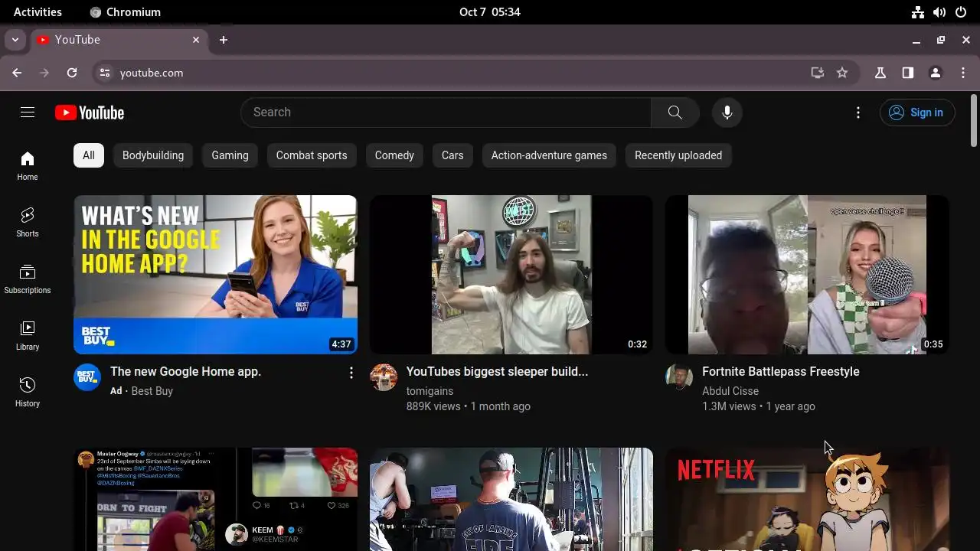Click Abdul Cisse channel avatar
The height and width of the screenshot is (551, 980).
click(x=679, y=377)
